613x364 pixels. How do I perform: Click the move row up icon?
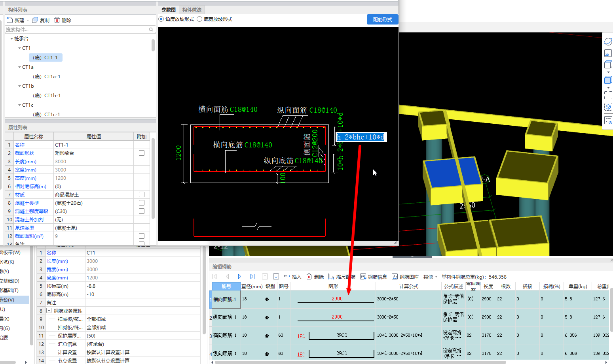point(265,277)
